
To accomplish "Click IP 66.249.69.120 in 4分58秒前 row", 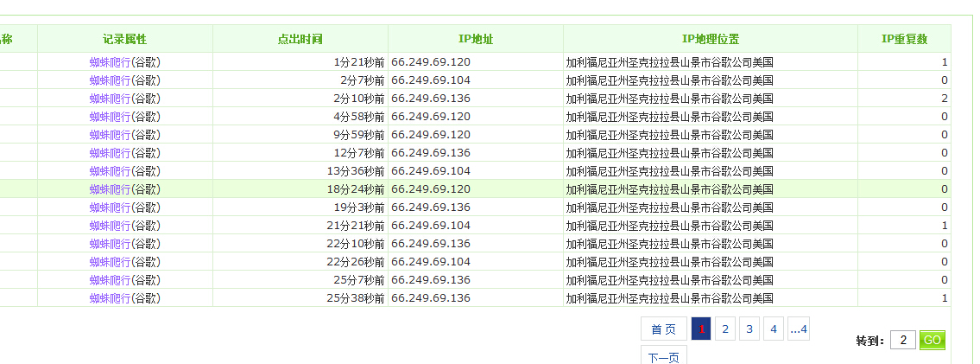I will click(431, 117).
